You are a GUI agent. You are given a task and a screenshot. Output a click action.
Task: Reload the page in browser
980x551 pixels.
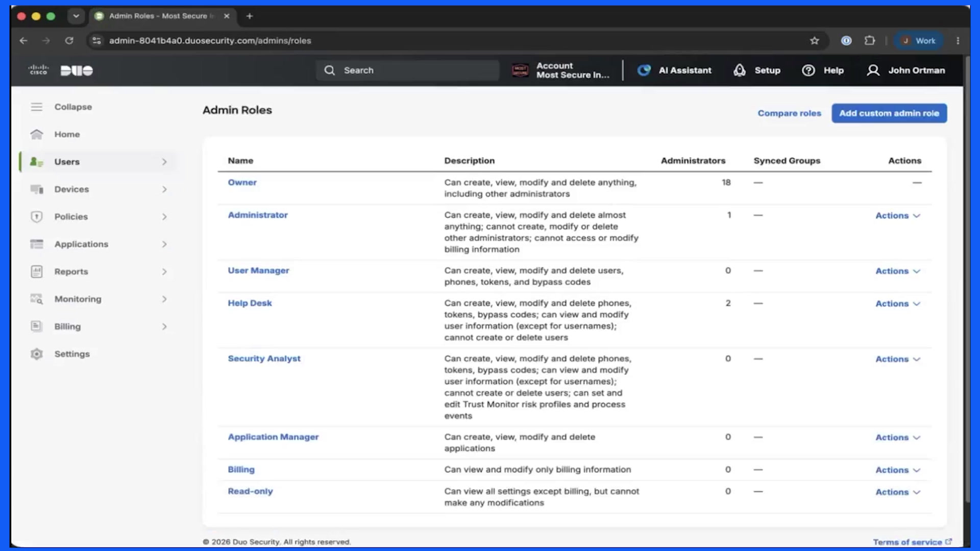tap(69, 41)
